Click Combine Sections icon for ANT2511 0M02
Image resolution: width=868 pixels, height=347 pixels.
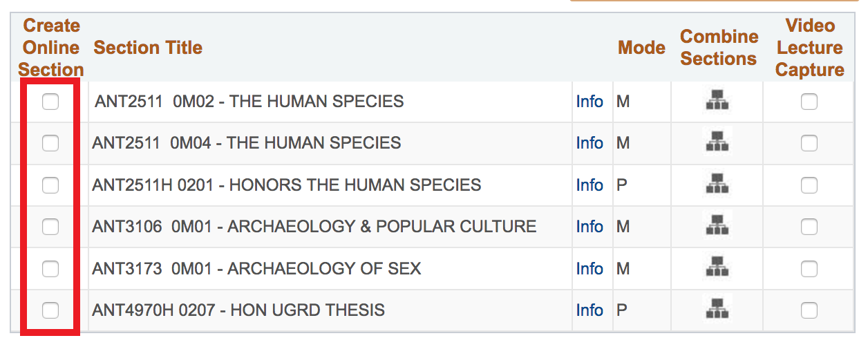[718, 102]
